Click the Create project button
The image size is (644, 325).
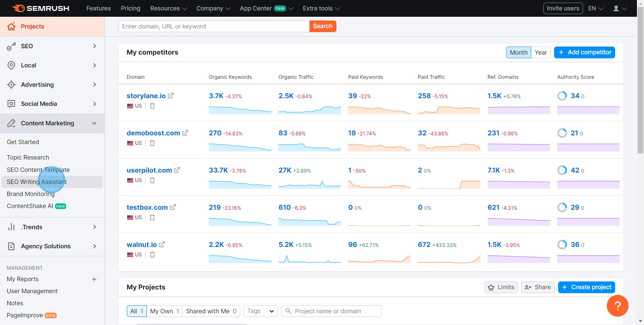pyautogui.click(x=586, y=287)
